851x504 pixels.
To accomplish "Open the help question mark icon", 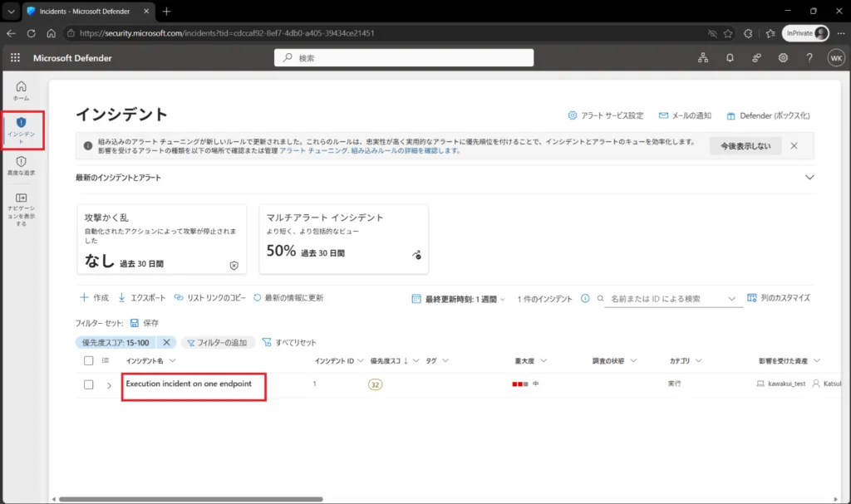I will 809,57.
